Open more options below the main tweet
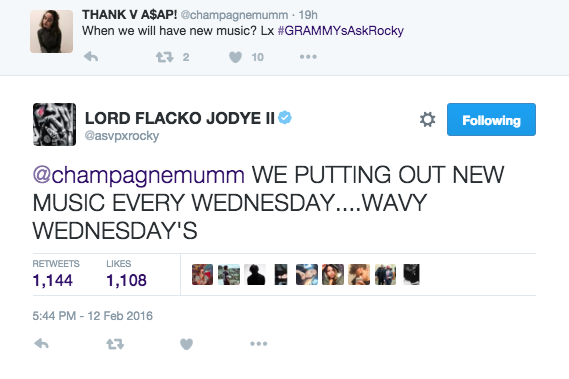The image size is (569, 379). [259, 343]
